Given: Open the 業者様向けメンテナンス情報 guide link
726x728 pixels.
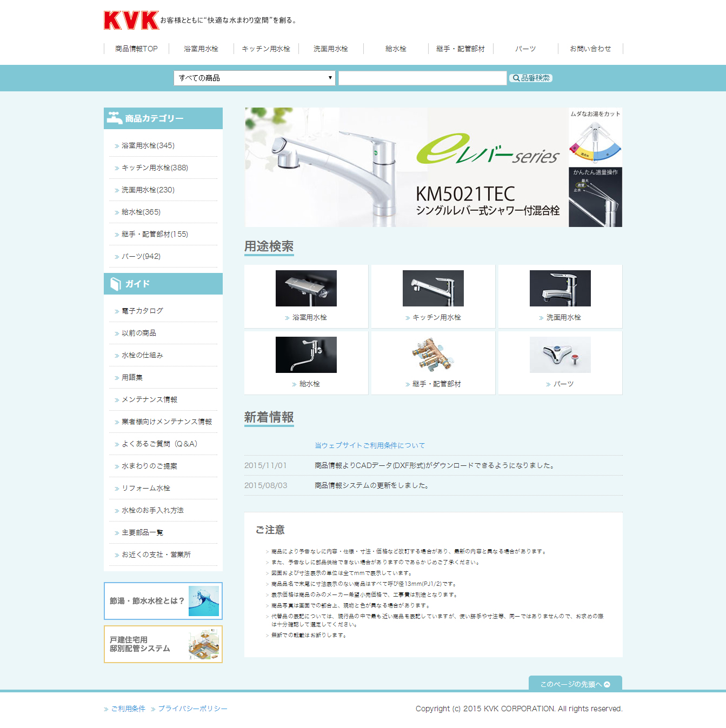Looking at the screenshot, I should [166, 422].
